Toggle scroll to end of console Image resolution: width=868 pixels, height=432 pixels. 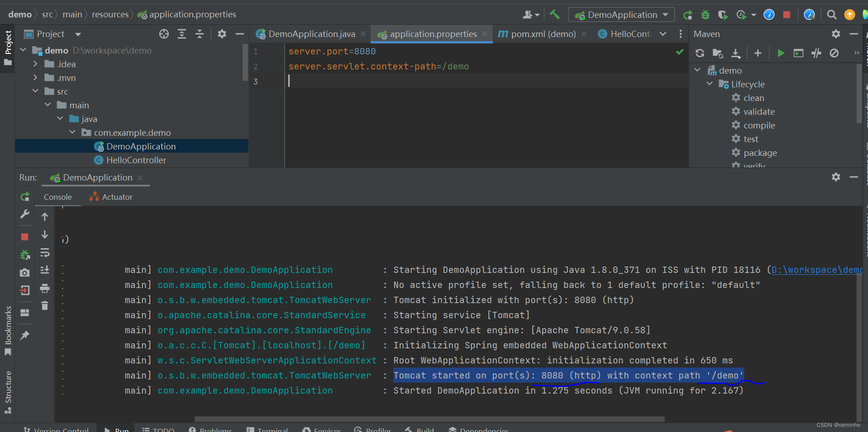point(45,270)
